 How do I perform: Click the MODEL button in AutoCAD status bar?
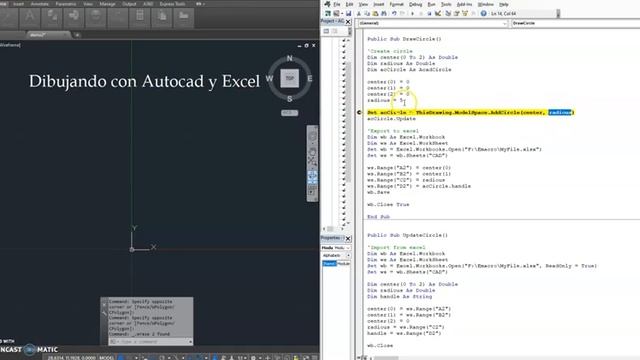107,358
